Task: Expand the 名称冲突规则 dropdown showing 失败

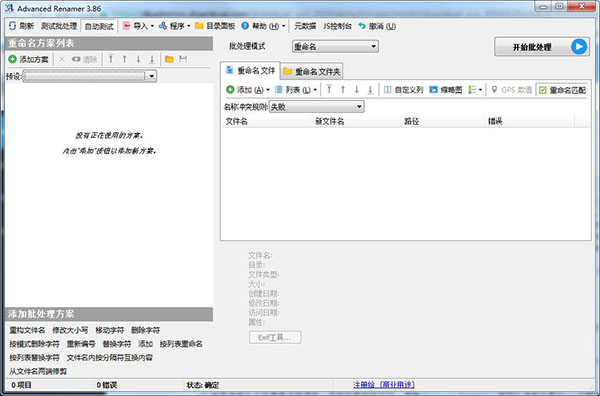Action: 316,107
